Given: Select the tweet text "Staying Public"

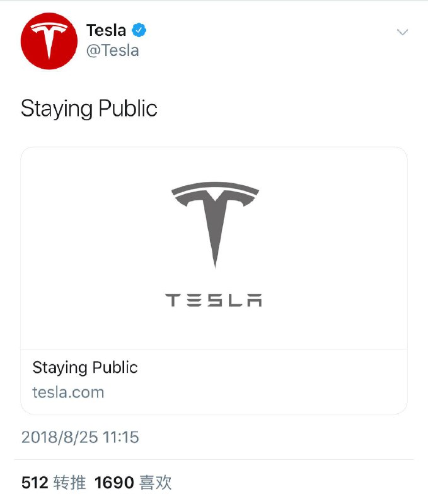Looking at the screenshot, I should click(89, 108).
